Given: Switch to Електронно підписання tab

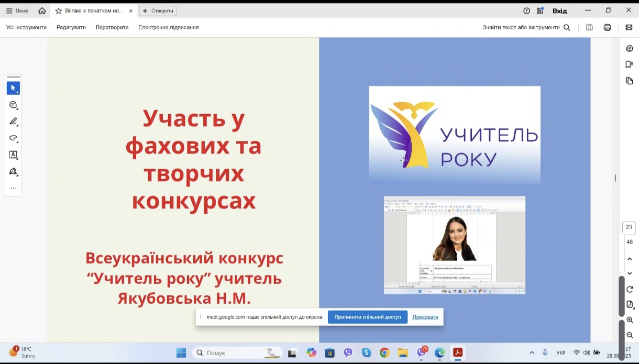Looking at the screenshot, I should point(168,27).
